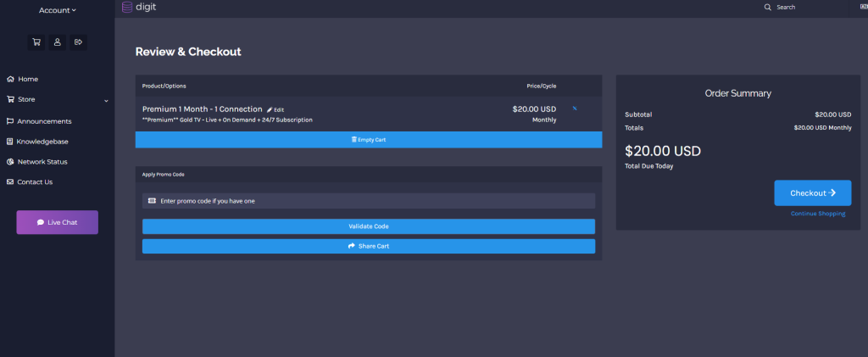Image resolution: width=868 pixels, height=357 pixels.
Task: Click the logout arrow icon button
Action: [79, 42]
